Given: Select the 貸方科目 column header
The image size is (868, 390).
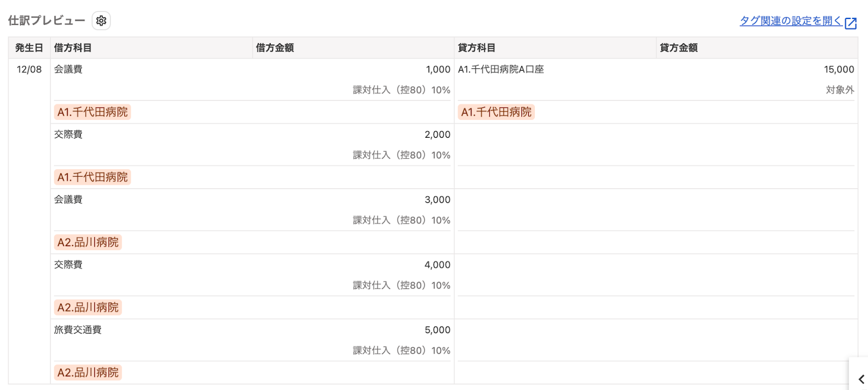Looking at the screenshot, I should pos(477,48).
